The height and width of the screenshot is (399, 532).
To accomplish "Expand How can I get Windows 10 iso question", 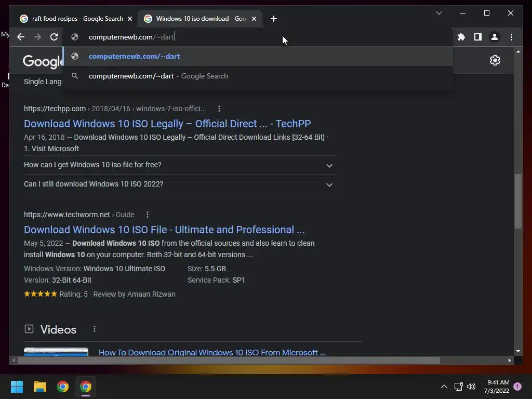I will pos(179,165).
